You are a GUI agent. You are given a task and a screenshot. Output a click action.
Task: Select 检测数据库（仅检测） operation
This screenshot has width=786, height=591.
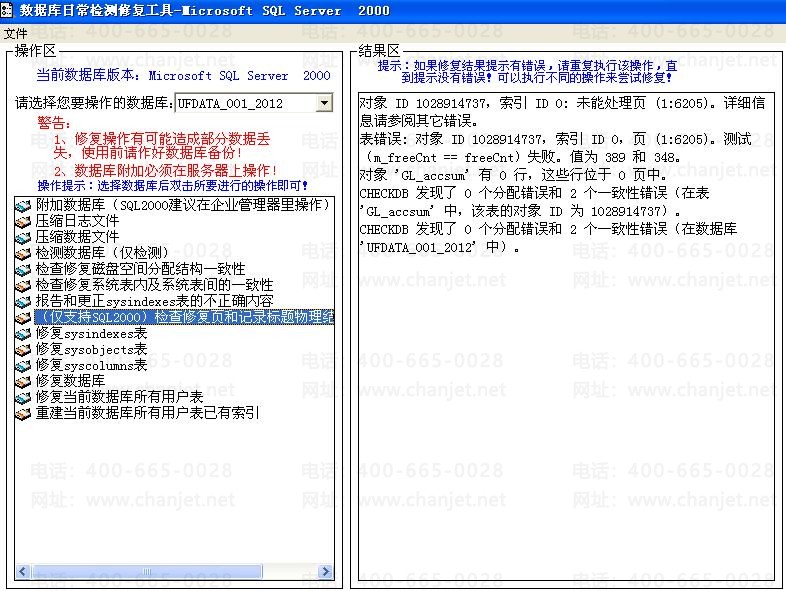coord(102,253)
